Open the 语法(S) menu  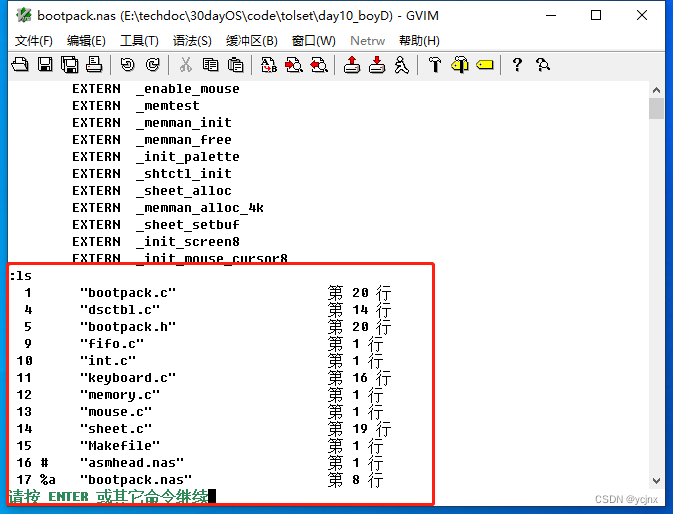point(192,41)
